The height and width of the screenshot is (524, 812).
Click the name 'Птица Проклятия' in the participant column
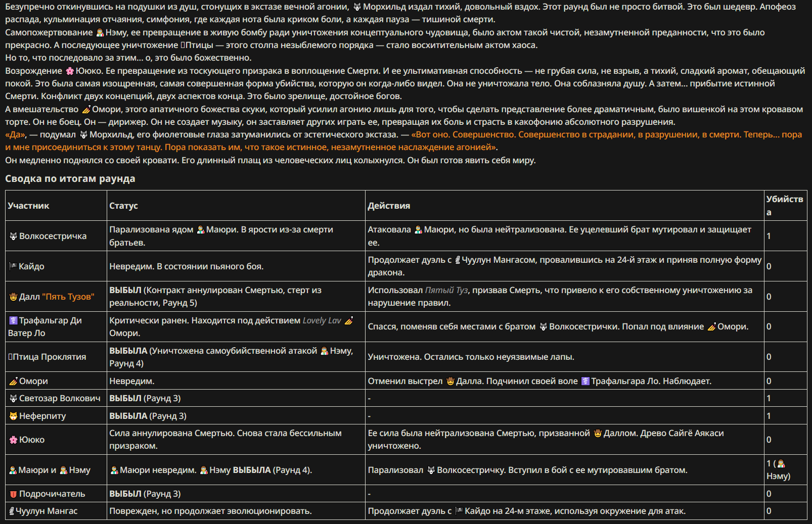tap(49, 357)
